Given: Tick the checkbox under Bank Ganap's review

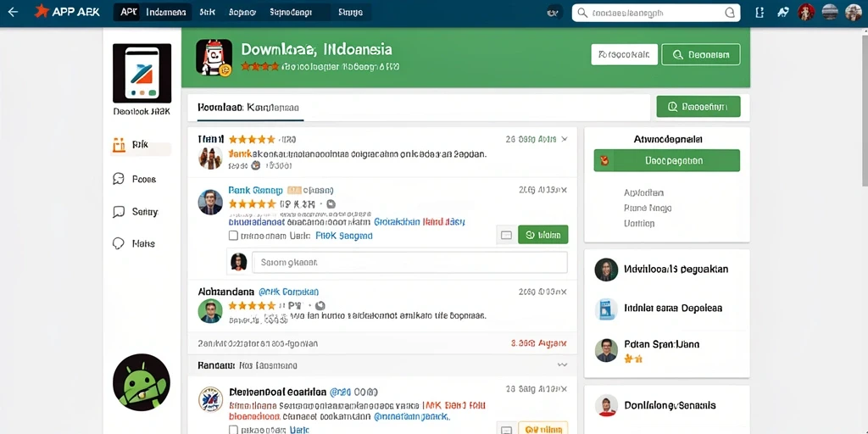Looking at the screenshot, I should click(233, 236).
